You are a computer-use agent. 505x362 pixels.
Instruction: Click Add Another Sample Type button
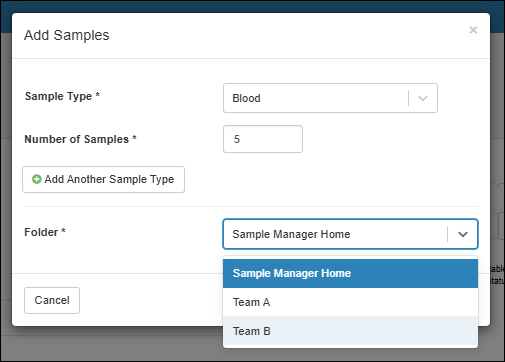click(x=103, y=179)
